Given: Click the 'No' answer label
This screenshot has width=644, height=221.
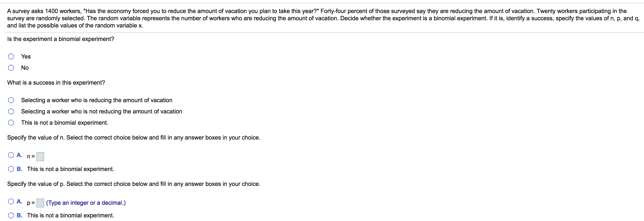Looking at the screenshot, I should [25, 68].
